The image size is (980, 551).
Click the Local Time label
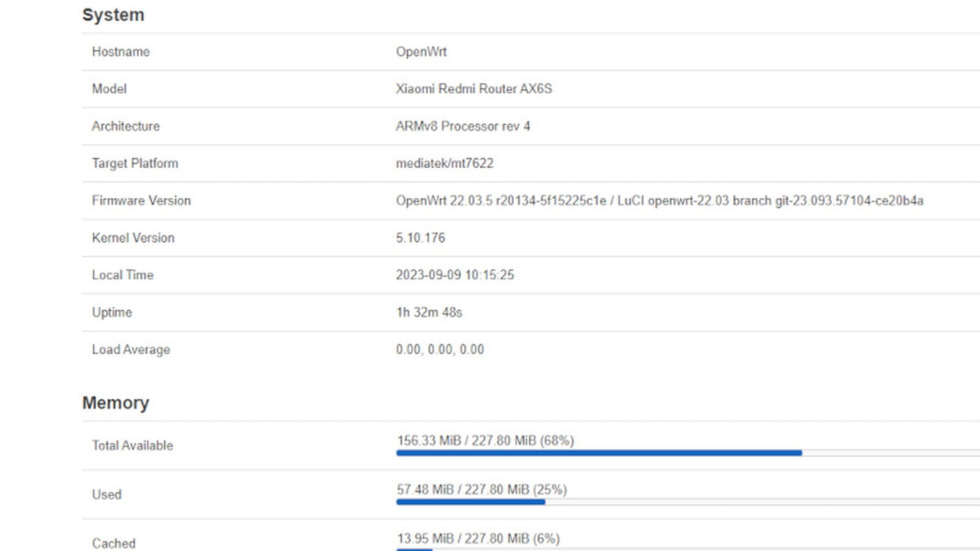pyautogui.click(x=123, y=275)
